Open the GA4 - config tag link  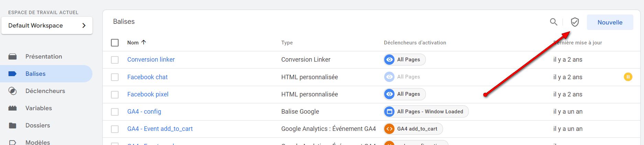tap(144, 112)
